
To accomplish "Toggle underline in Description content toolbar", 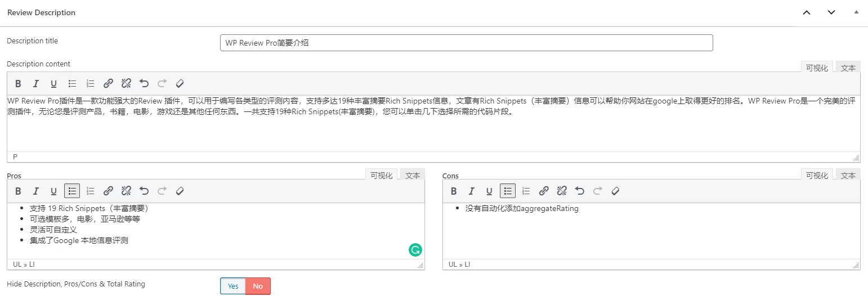I will pyautogui.click(x=54, y=84).
